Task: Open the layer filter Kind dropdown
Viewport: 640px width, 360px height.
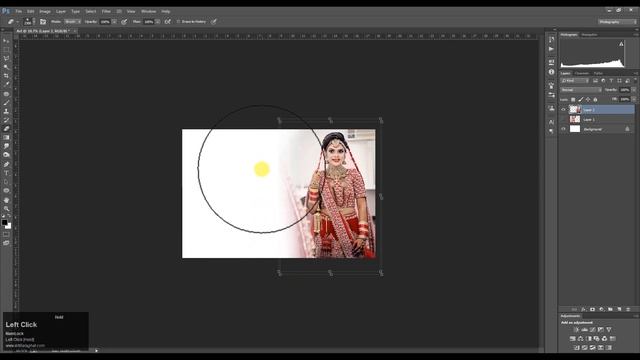Action: pyautogui.click(x=575, y=81)
